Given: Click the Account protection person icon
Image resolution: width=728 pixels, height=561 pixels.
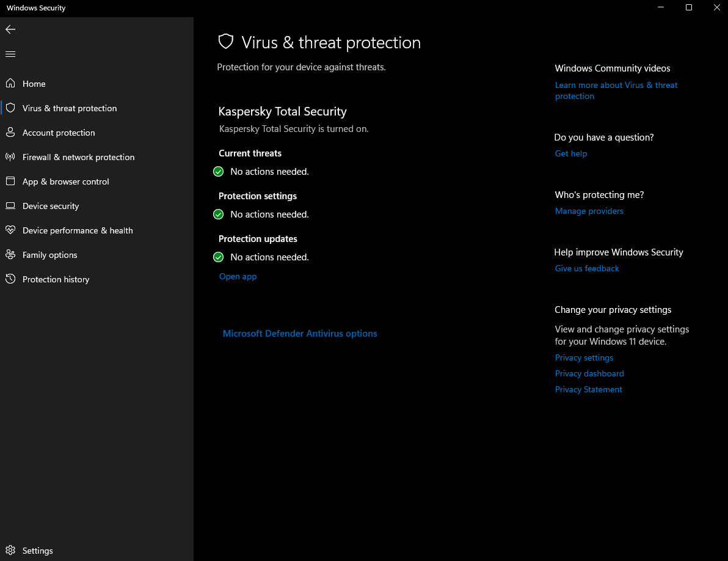Looking at the screenshot, I should (10, 133).
